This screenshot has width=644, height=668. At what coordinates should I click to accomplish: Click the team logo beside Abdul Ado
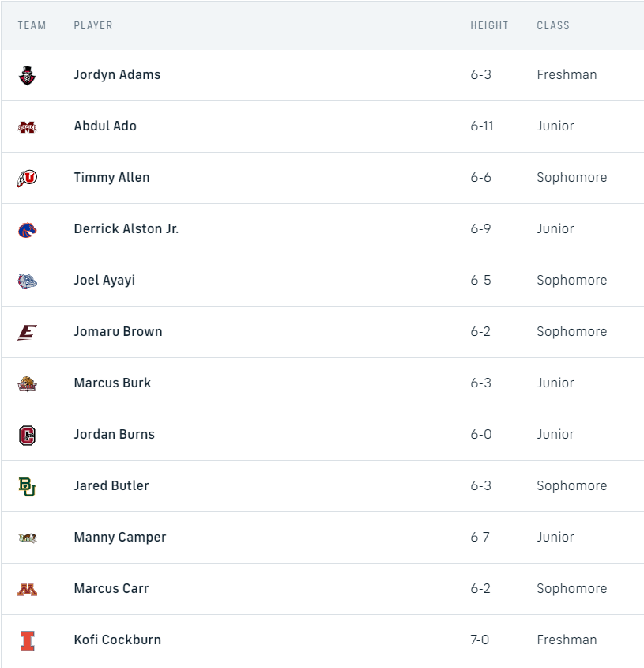coord(28,126)
